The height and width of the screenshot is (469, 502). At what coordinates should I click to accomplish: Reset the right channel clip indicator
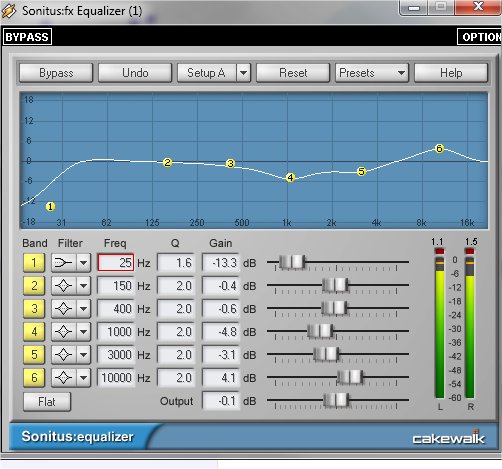click(x=470, y=251)
